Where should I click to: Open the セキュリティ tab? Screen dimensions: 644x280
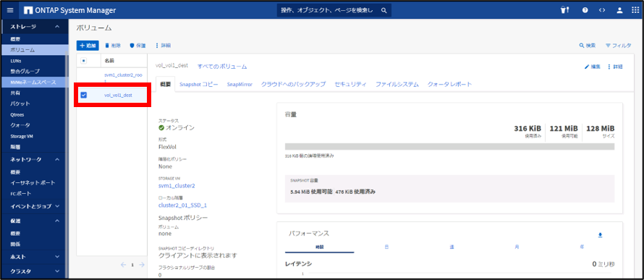pos(350,84)
